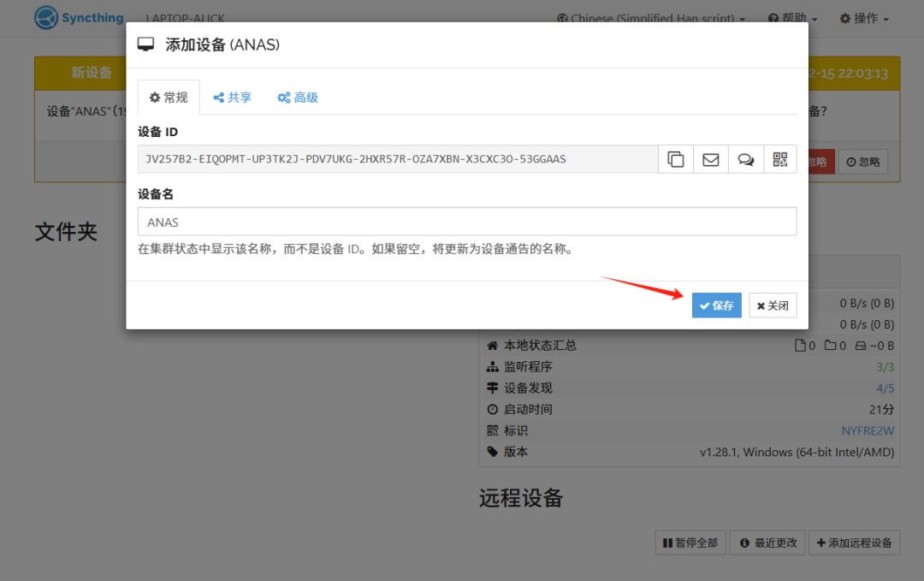Click the 监听程序 sitemap icon
Viewport: 924px width, 581px height.
coord(493,367)
